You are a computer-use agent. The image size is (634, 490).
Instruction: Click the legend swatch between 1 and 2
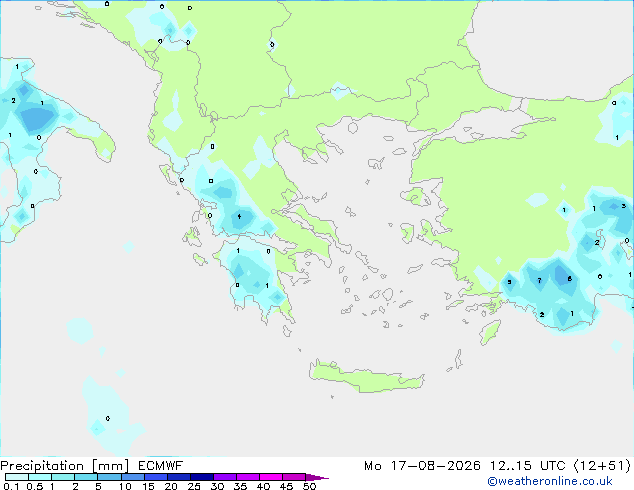point(63,477)
